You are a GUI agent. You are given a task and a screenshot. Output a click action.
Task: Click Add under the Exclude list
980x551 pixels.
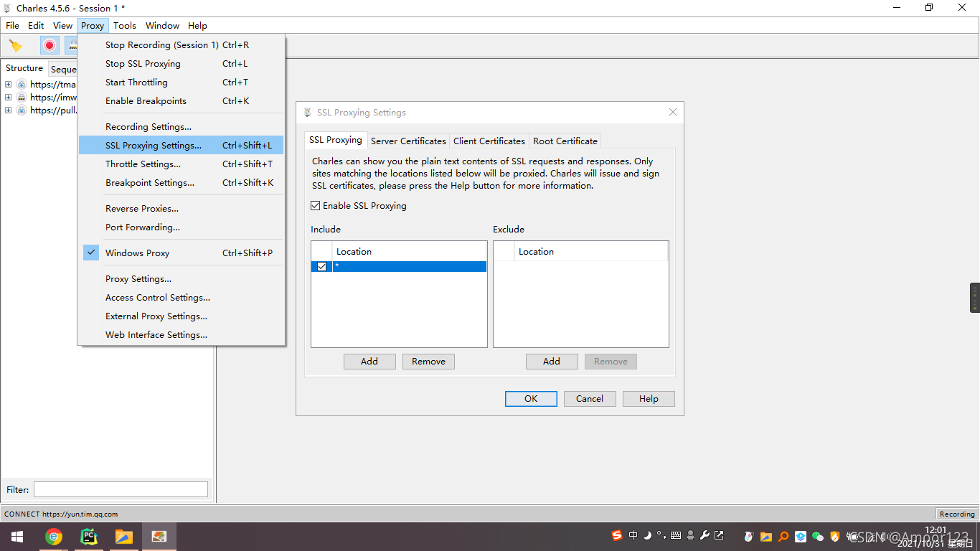point(552,362)
